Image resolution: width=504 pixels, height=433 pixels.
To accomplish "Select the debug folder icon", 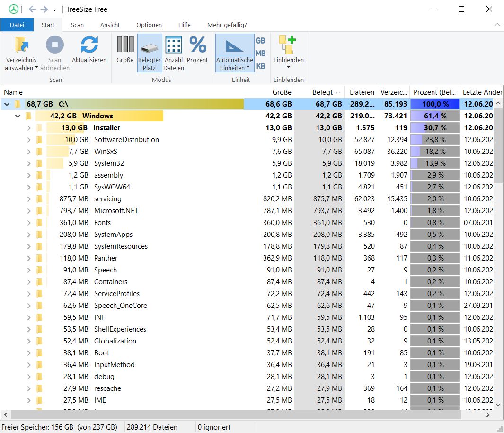I will tap(39, 376).
